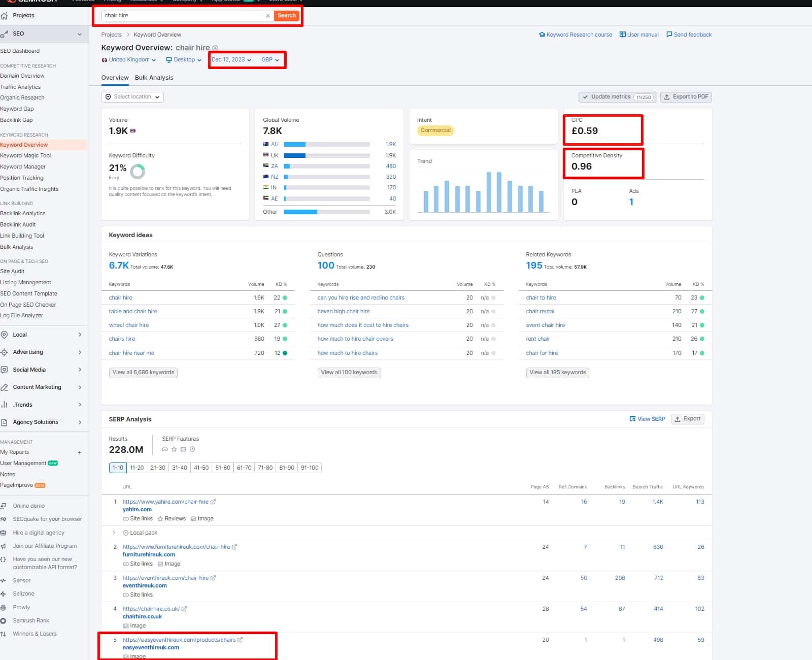
Task: Open the User manual link
Action: 639,35
